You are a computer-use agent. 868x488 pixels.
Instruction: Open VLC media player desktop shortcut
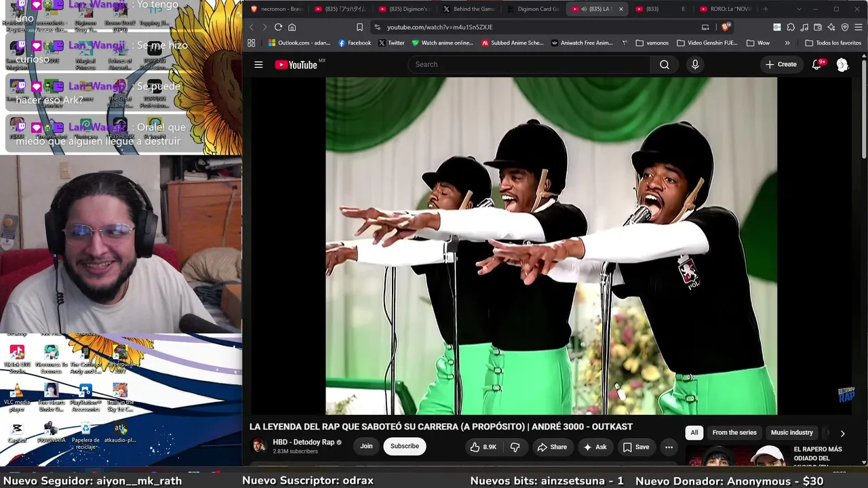(17, 397)
